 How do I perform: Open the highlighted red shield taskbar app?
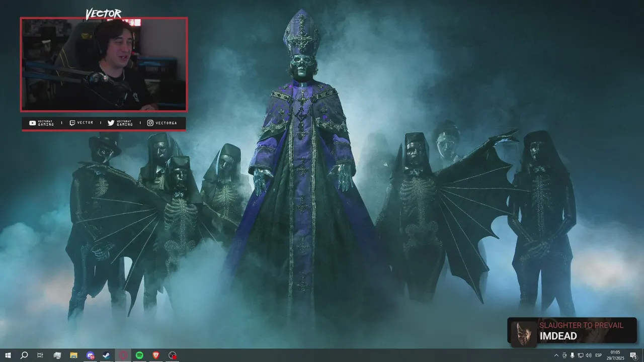[x=123, y=355]
